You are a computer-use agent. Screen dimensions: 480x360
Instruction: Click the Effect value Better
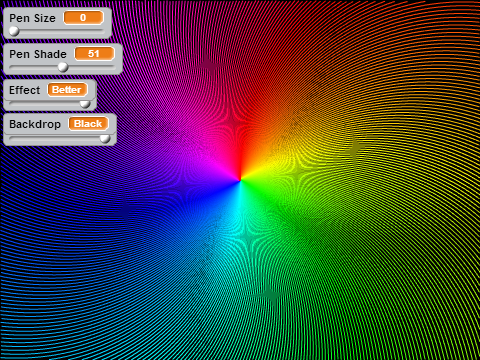click(x=68, y=90)
